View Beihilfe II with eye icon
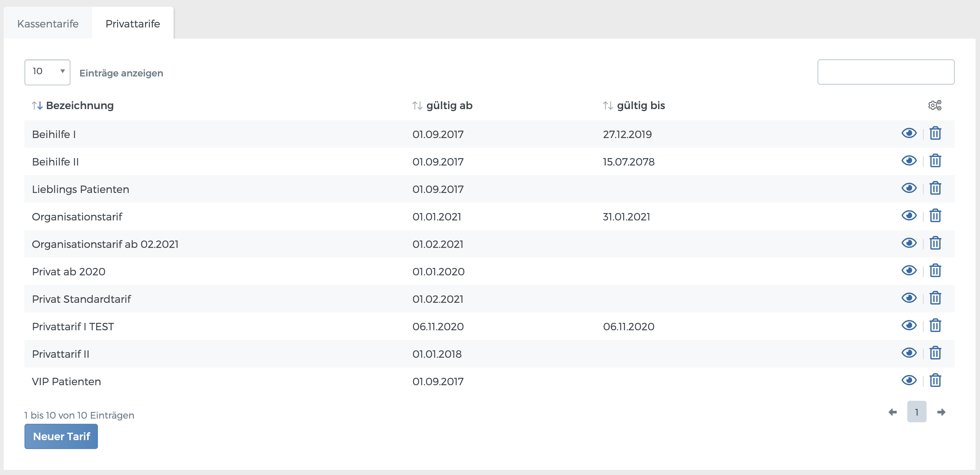Image resolution: width=980 pixels, height=475 pixels. (909, 161)
